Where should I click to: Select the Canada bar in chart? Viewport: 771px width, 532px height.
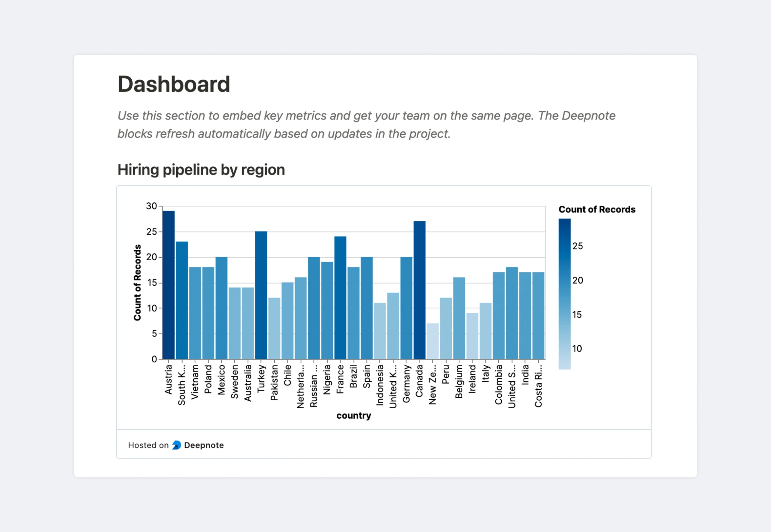click(419, 290)
